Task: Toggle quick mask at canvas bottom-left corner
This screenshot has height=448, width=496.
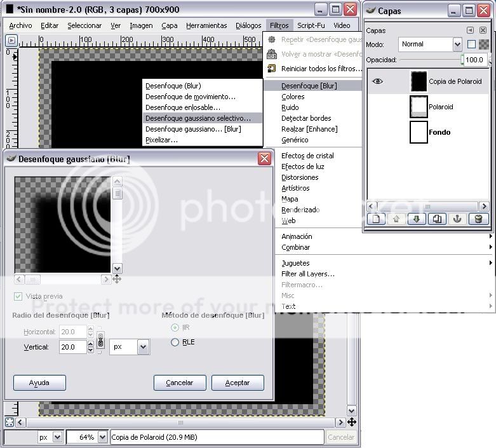Action: pos(10,422)
